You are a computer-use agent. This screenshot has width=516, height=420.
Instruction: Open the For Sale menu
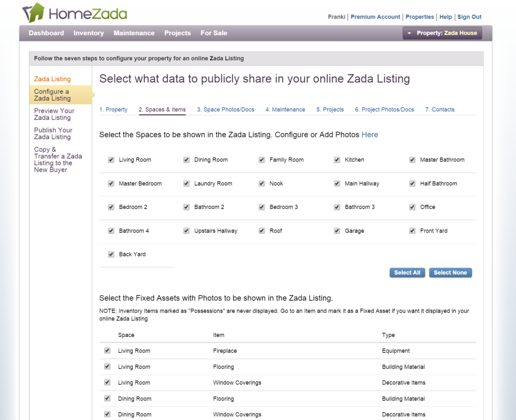click(214, 33)
